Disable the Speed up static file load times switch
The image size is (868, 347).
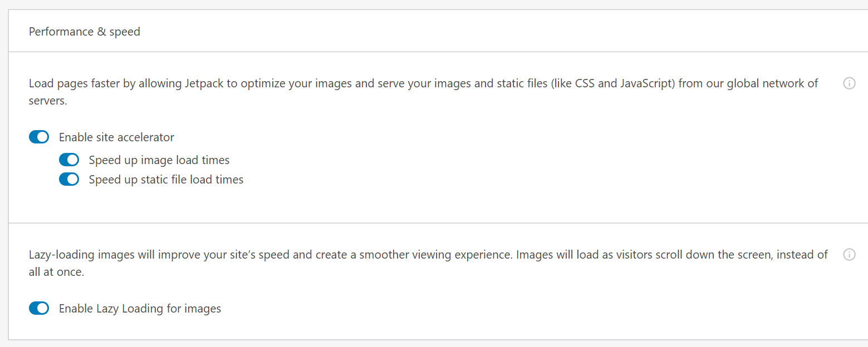click(x=69, y=180)
